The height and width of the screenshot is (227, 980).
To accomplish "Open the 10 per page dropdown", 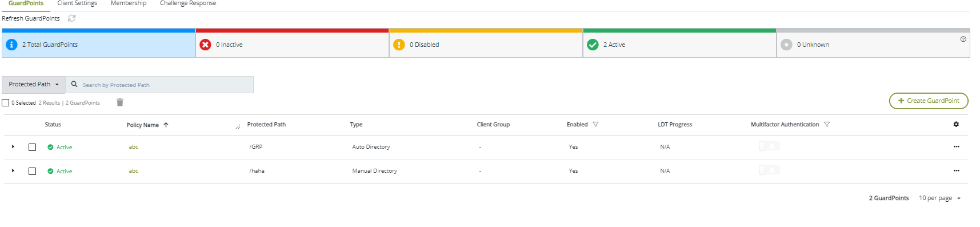I will pos(939,198).
